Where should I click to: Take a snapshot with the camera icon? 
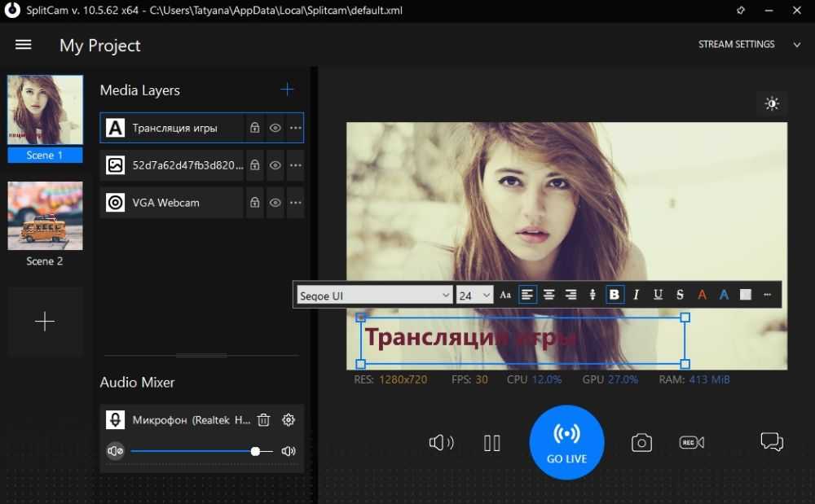[641, 442]
